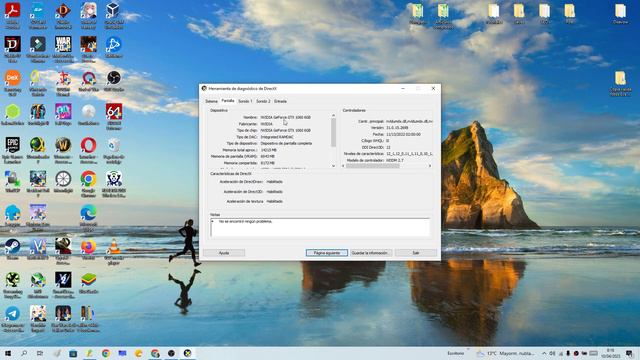Open Task View on the taskbar
Image resolution: width=640 pixels, height=360 pixels.
40,353
